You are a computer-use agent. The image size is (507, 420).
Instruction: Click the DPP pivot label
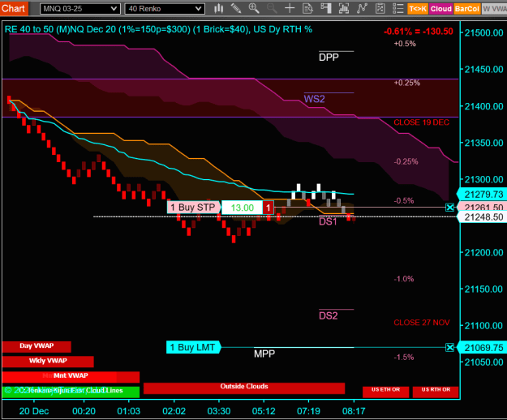[x=329, y=58]
